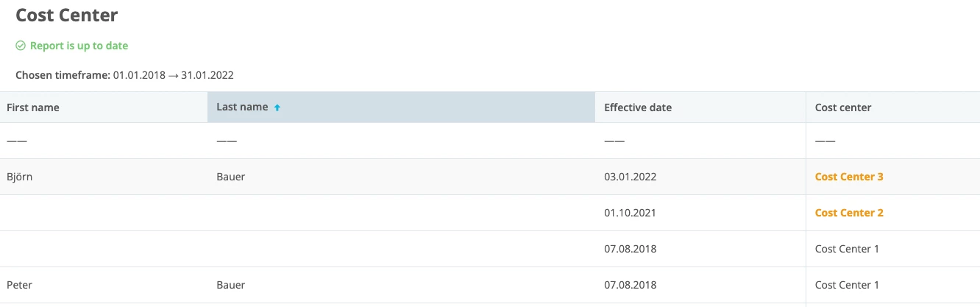
Task: Open the orange Cost Center 2 link
Action: [849, 213]
